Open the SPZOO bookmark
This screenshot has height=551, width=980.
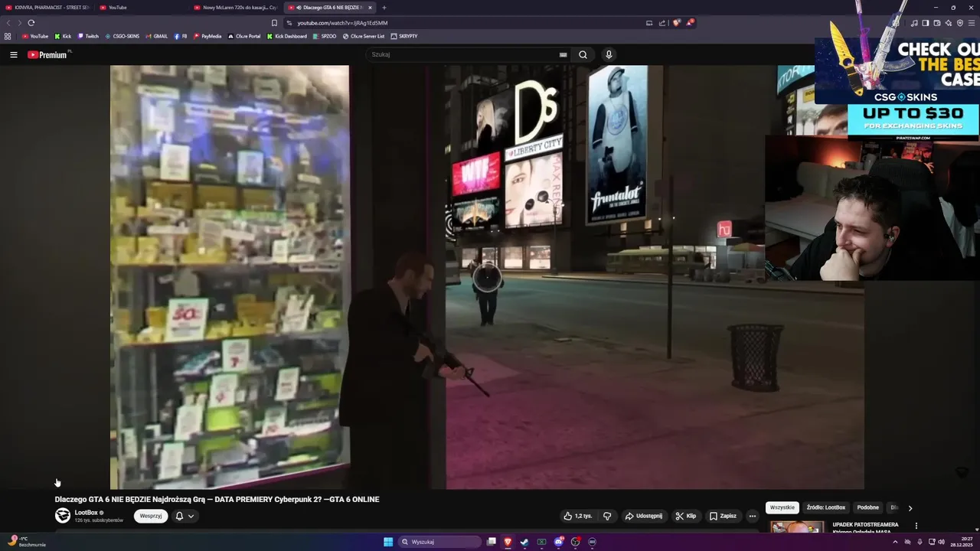(325, 36)
